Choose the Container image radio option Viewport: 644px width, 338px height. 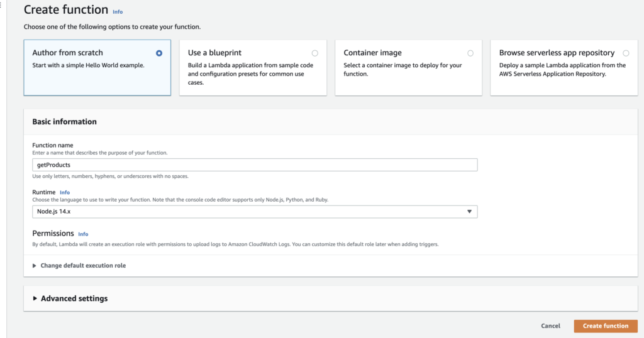(x=470, y=53)
